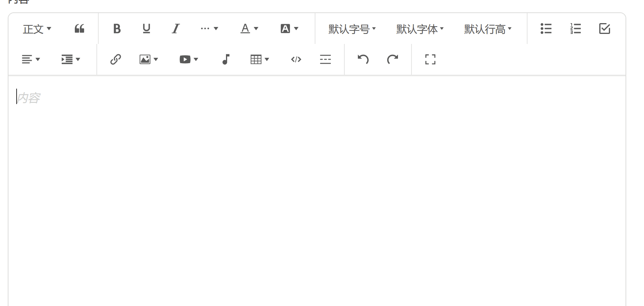Toggle bold formatting
644x306 pixels.
117,29
